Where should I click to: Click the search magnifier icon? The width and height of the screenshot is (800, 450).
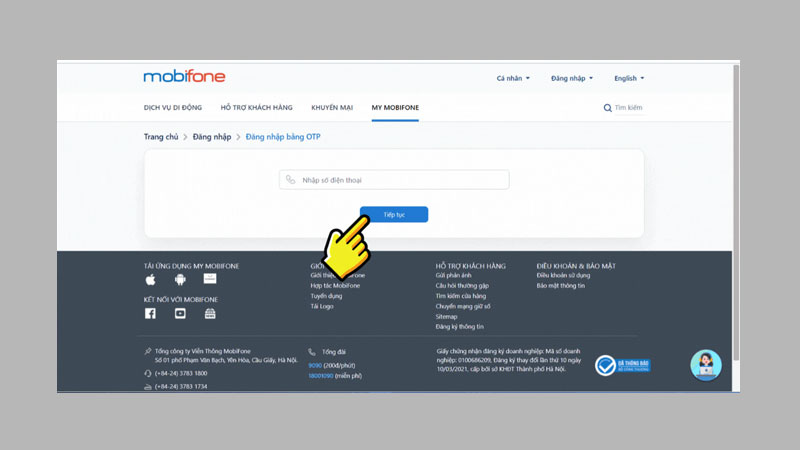click(x=607, y=108)
